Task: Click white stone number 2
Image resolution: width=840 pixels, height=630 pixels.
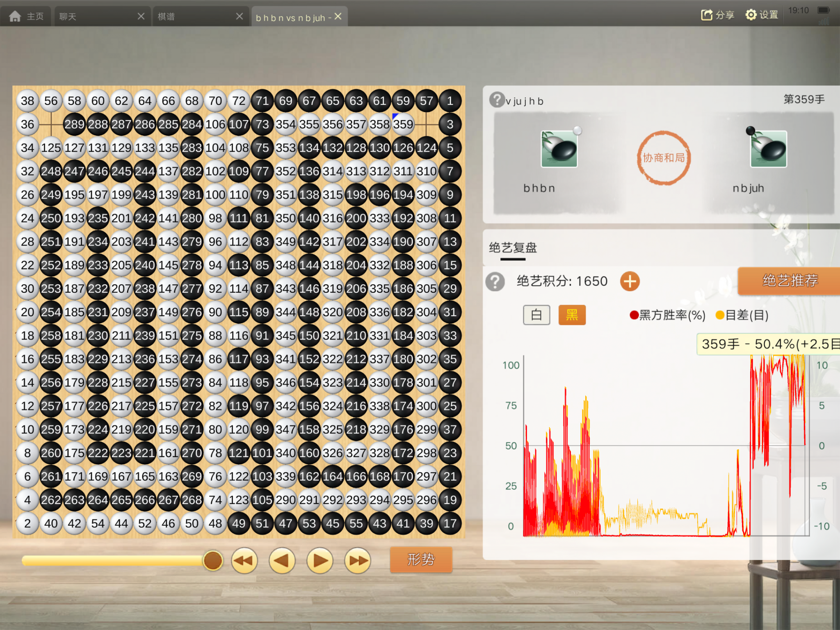Action: [27, 523]
